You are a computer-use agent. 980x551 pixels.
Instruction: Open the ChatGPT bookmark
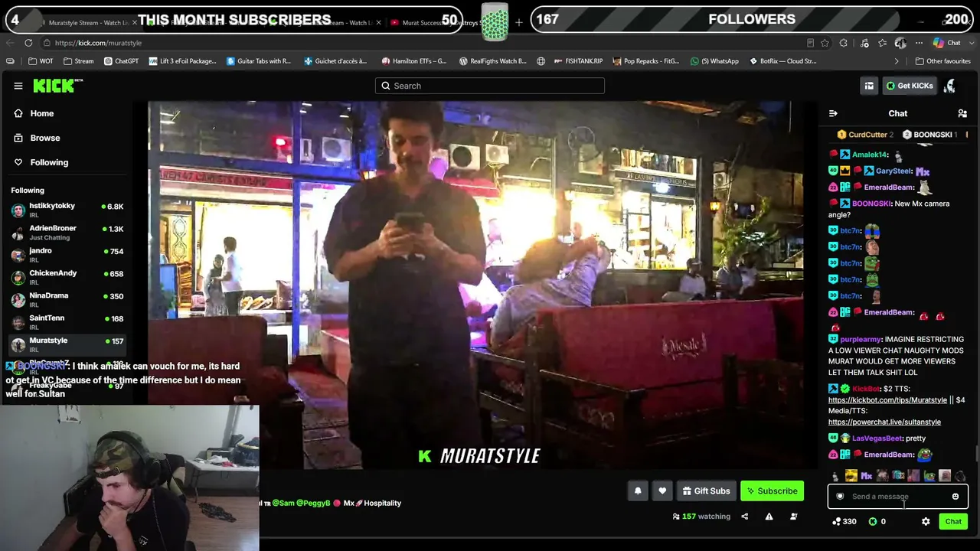[121, 61]
